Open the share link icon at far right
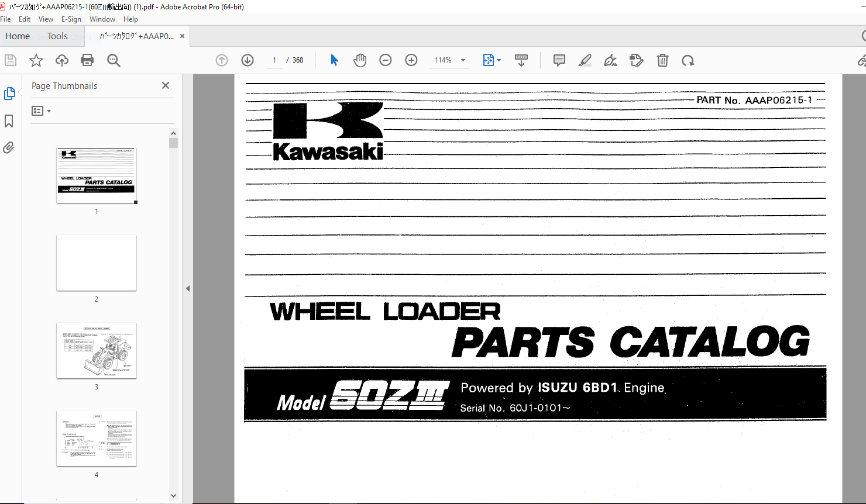This screenshot has width=866, height=504. coord(861,60)
